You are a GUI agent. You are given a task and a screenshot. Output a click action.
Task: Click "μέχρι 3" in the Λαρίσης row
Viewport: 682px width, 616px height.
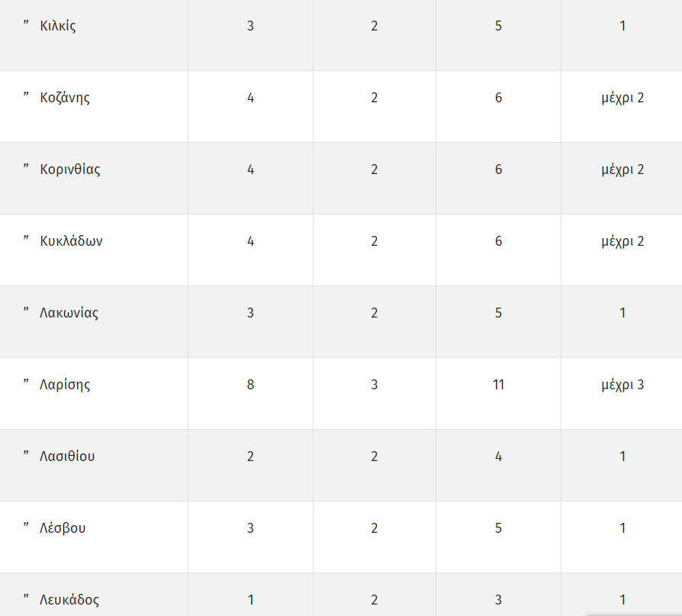(x=622, y=385)
